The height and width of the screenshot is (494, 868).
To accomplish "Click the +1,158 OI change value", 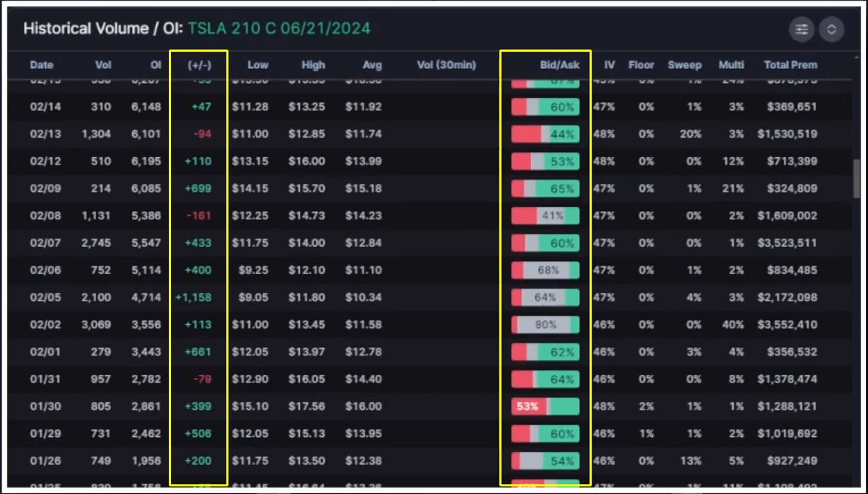I will point(193,297).
